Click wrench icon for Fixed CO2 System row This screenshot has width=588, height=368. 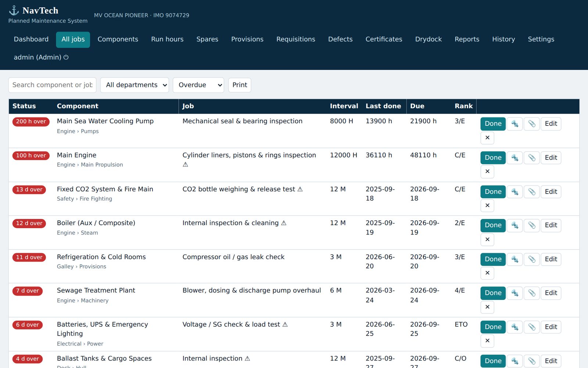tap(514, 192)
